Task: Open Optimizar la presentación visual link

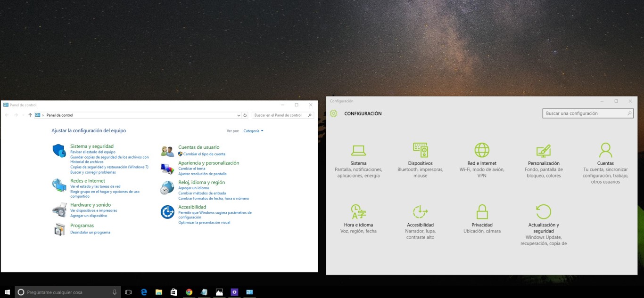Action: pyautogui.click(x=204, y=222)
